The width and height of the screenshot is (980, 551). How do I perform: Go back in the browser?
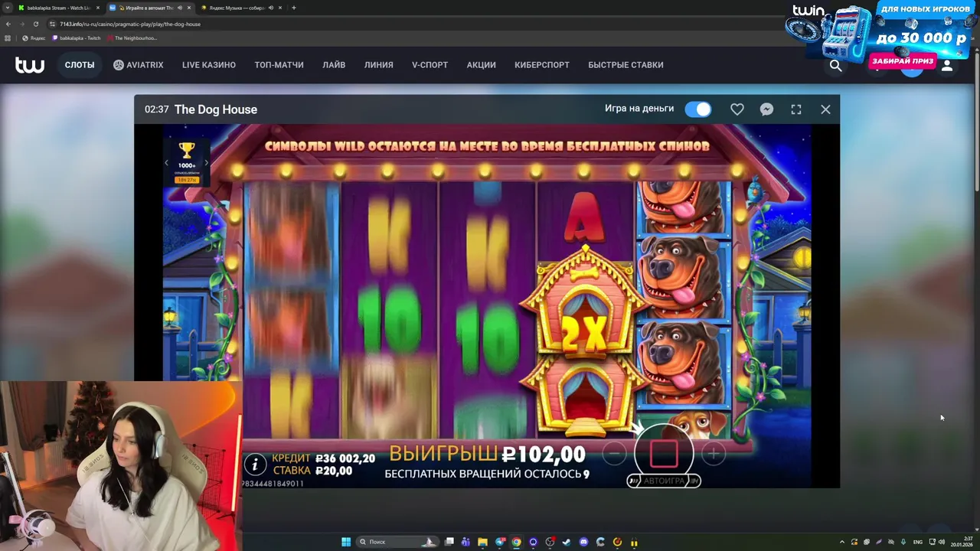tap(8, 24)
